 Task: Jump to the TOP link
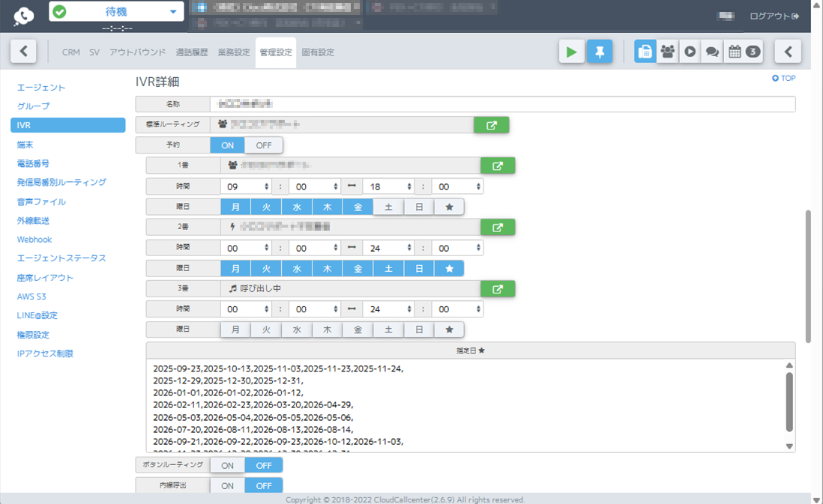tap(784, 78)
